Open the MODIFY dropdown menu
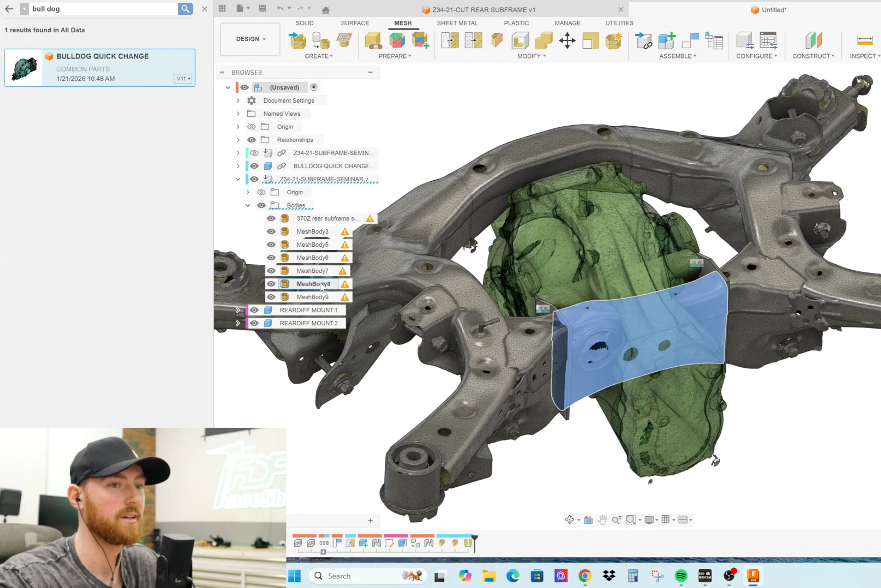 coord(531,56)
